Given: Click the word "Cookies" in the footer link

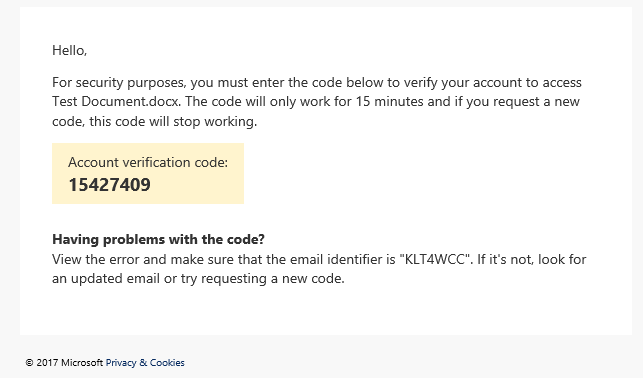Looking at the screenshot, I should (x=167, y=362).
